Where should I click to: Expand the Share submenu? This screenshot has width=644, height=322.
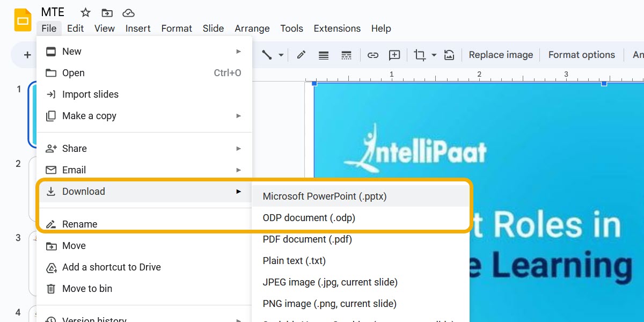(x=238, y=148)
